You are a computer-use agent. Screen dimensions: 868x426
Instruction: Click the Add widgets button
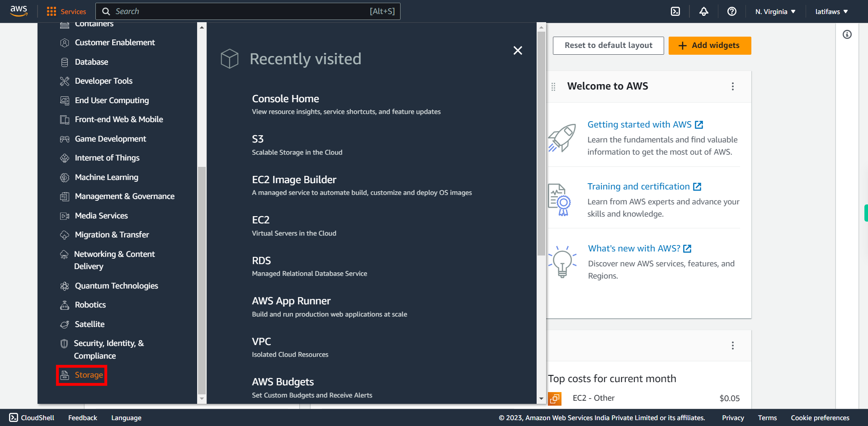[710, 46]
